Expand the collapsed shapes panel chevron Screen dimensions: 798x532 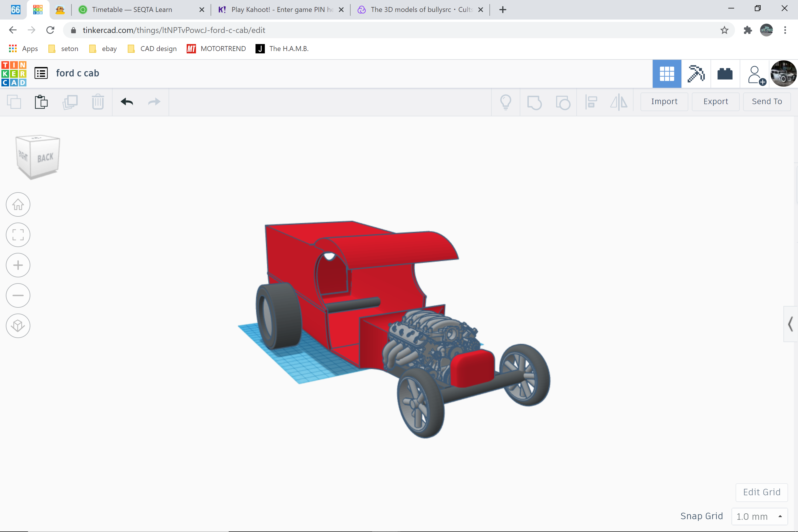click(x=790, y=324)
